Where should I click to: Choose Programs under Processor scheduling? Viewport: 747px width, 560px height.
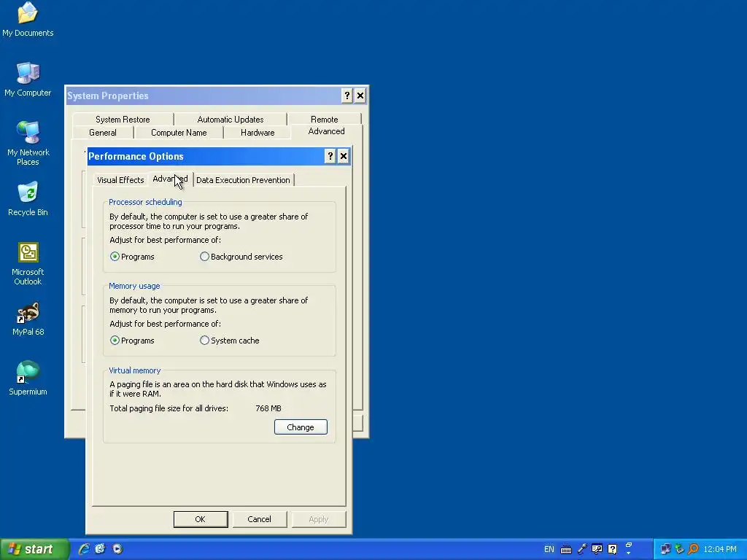(x=132, y=257)
